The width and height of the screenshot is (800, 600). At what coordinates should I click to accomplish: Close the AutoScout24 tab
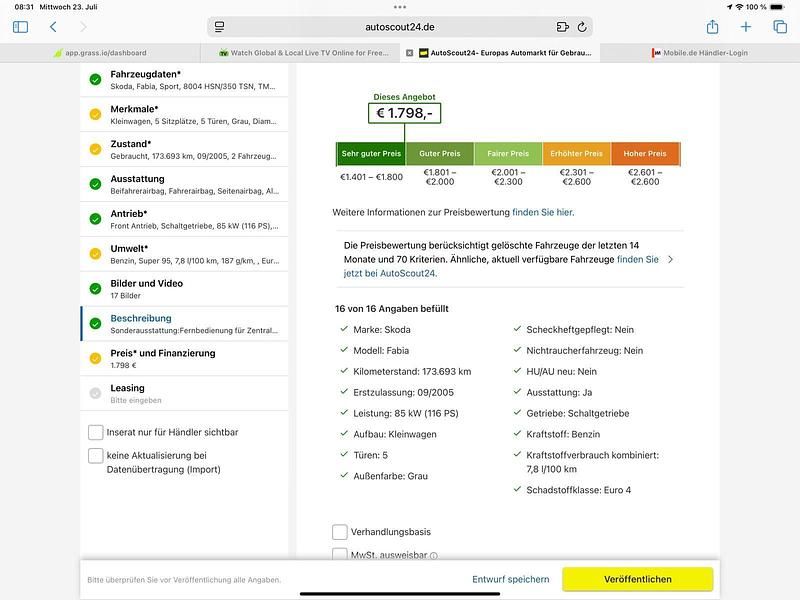(409, 53)
